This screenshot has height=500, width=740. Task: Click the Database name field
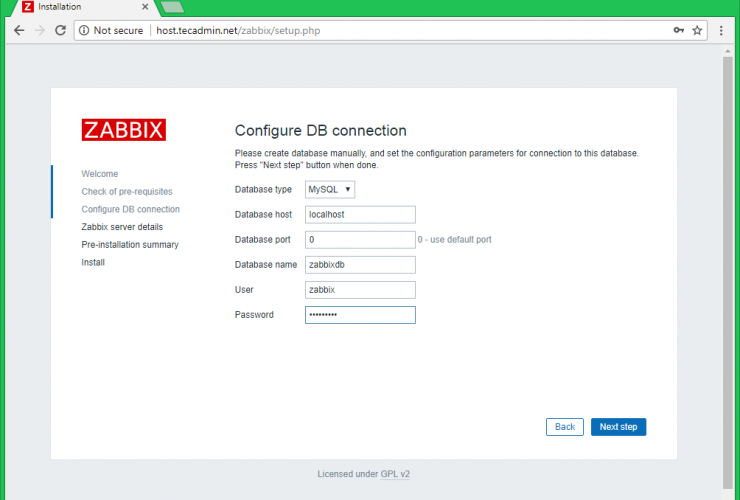[x=360, y=264]
